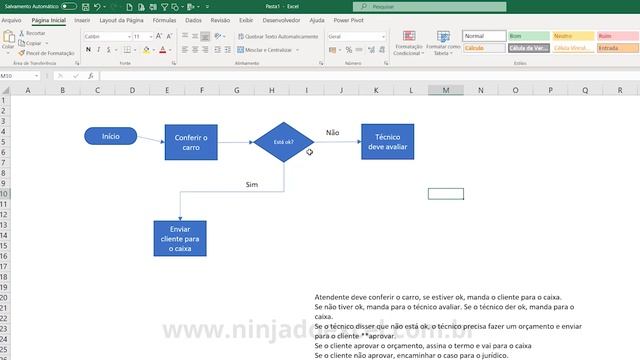Switch to the Layout da Página tab
This screenshot has width=640, height=360.
point(121,20)
